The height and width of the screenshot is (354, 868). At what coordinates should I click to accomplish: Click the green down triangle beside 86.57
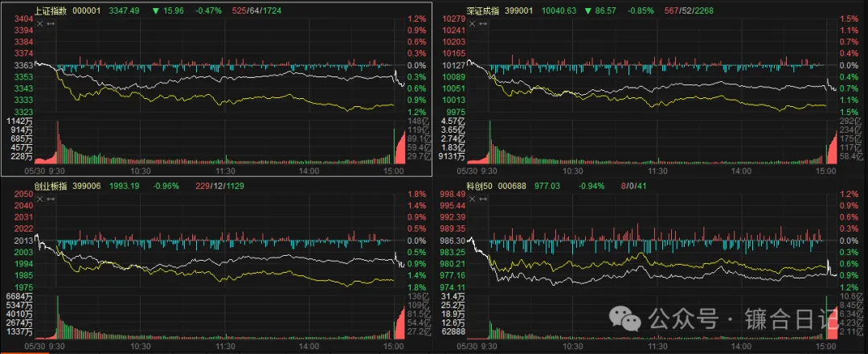pos(588,10)
